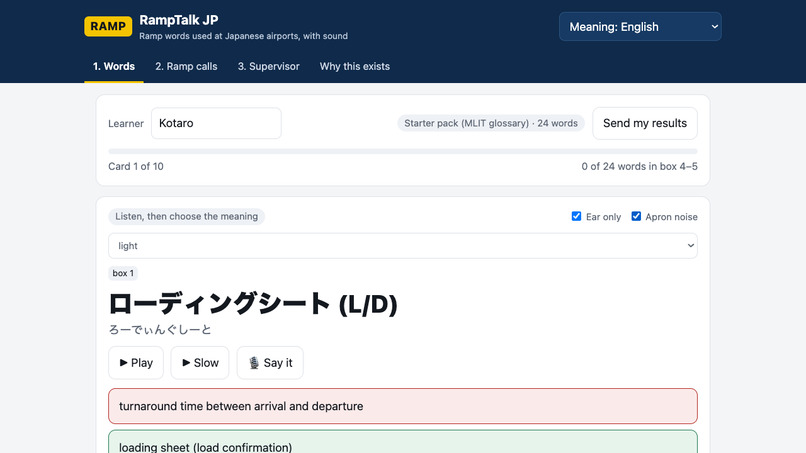The width and height of the screenshot is (806, 453).
Task: Choose answer turnaround time between arrival and departure
Action: (402, 406)
